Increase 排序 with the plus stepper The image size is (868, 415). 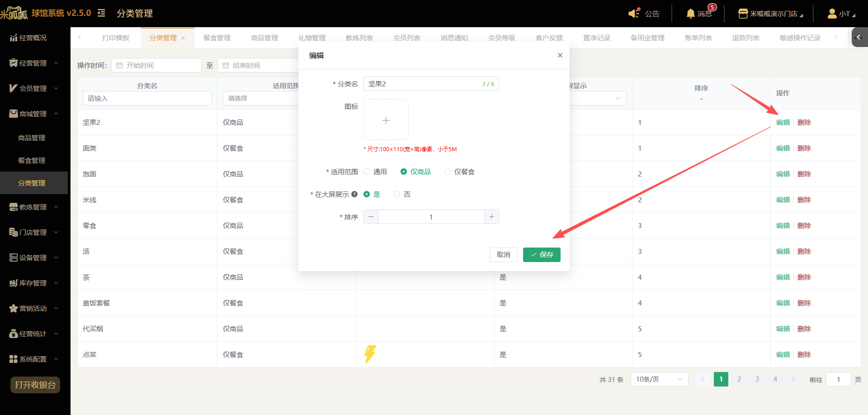(x=491, y=217)
